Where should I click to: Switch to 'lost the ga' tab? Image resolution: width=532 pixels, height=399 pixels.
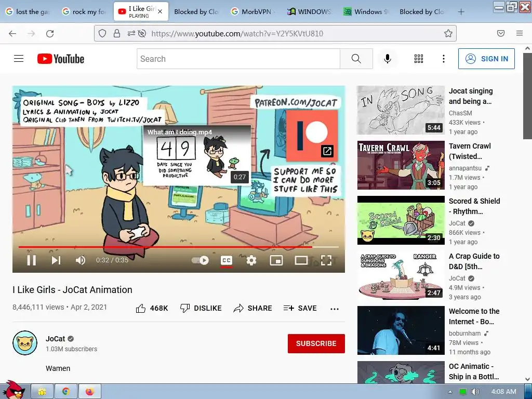(x=28, y=11)
